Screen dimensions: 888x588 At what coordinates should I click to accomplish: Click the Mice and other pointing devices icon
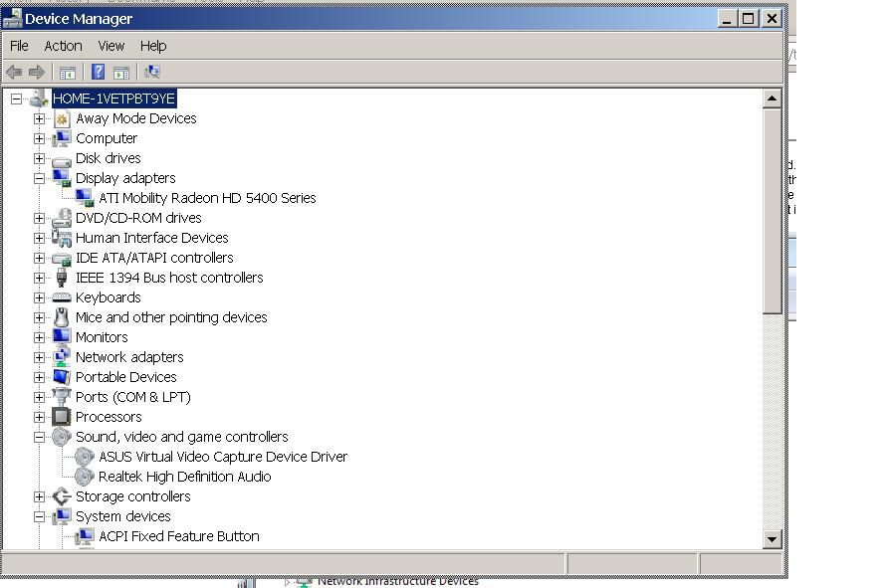click(x=61, y=317)
